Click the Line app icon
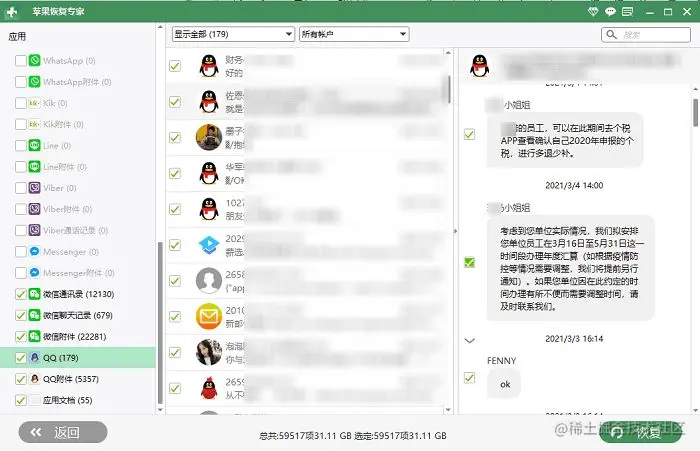This screenshot has width=700, height=451. click(34, 146)
